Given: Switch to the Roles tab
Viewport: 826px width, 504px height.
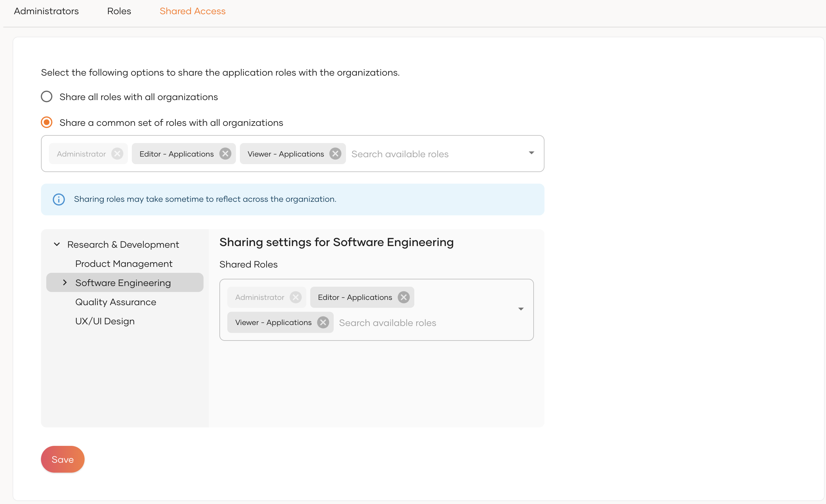Looking at the screenshot, I should click(x=119, y=11).
